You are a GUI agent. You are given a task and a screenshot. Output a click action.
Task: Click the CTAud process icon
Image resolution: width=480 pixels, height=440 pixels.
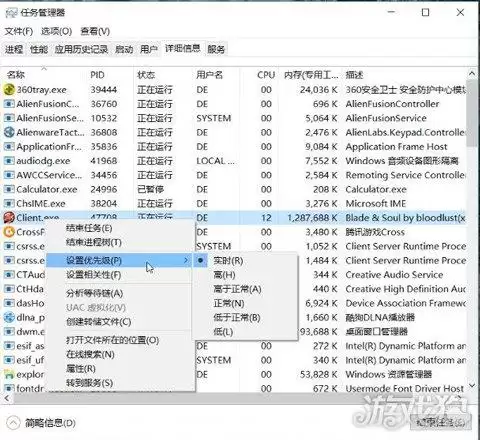tap(9, 275)
